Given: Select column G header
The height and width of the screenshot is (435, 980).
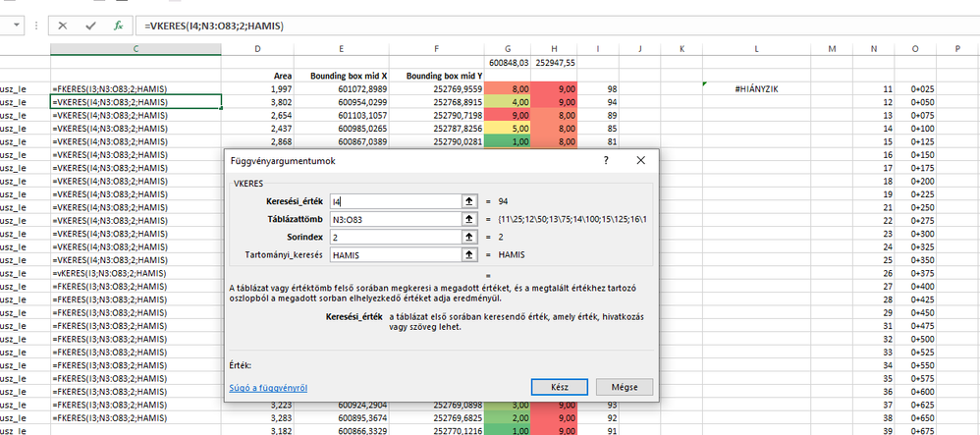Looking at the screenshot, I should click(508, 49).
